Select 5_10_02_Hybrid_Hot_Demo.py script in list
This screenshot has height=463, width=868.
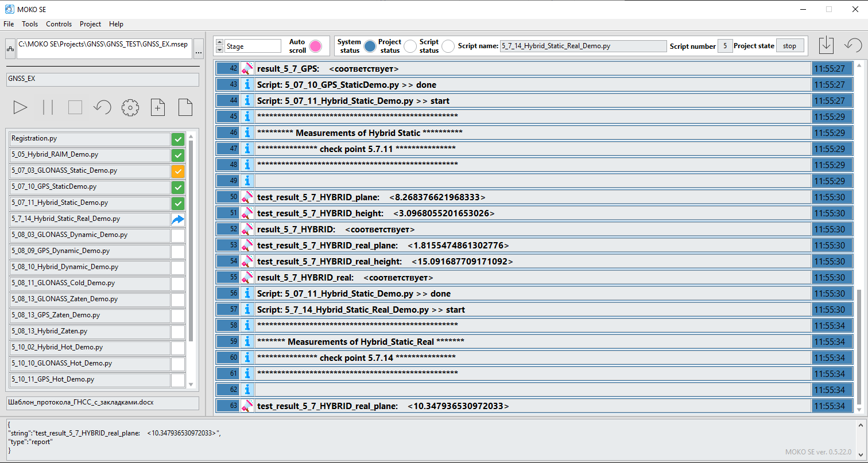(89, 347)
